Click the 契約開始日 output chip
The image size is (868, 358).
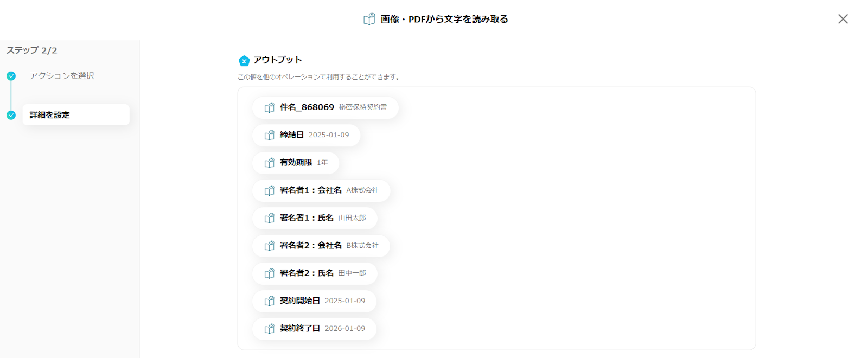(x=315, y=301)
